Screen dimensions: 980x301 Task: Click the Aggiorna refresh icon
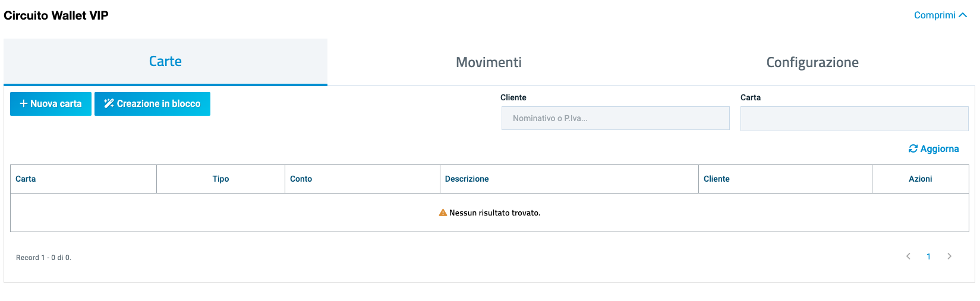[913, 149]
